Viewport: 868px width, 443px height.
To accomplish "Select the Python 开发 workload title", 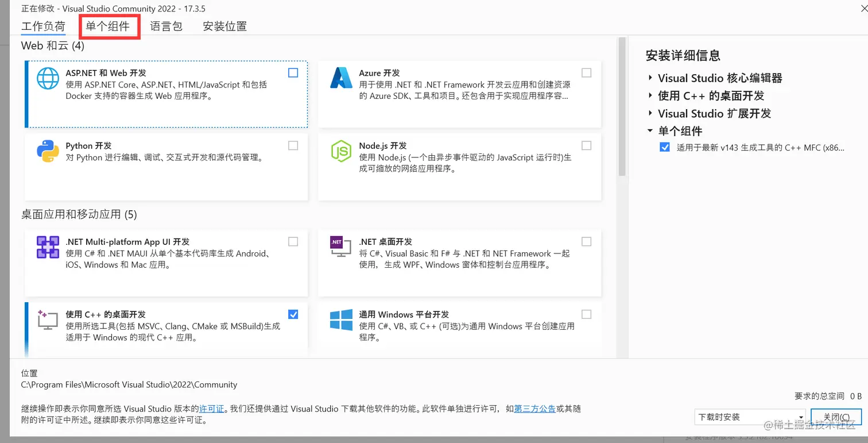I will [x=88, y=146].
